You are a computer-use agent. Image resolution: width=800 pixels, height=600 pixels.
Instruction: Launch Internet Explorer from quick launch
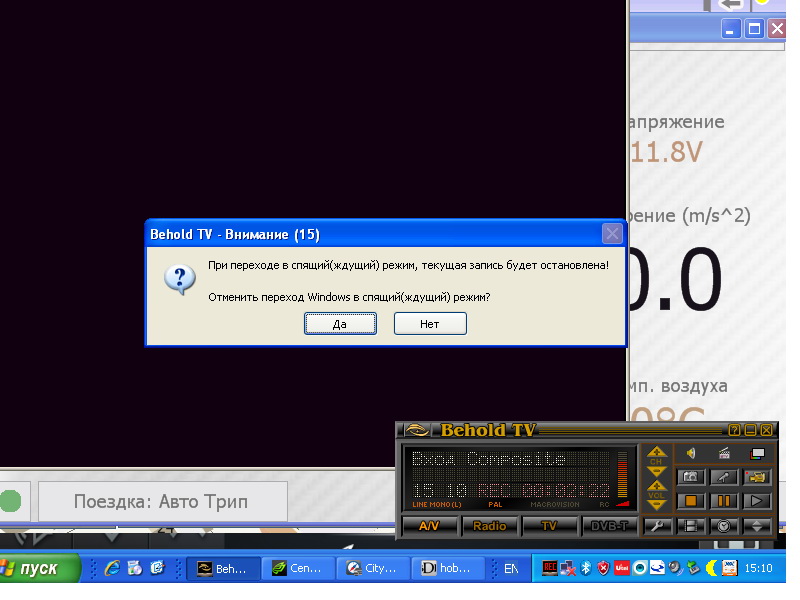[112, 568]
